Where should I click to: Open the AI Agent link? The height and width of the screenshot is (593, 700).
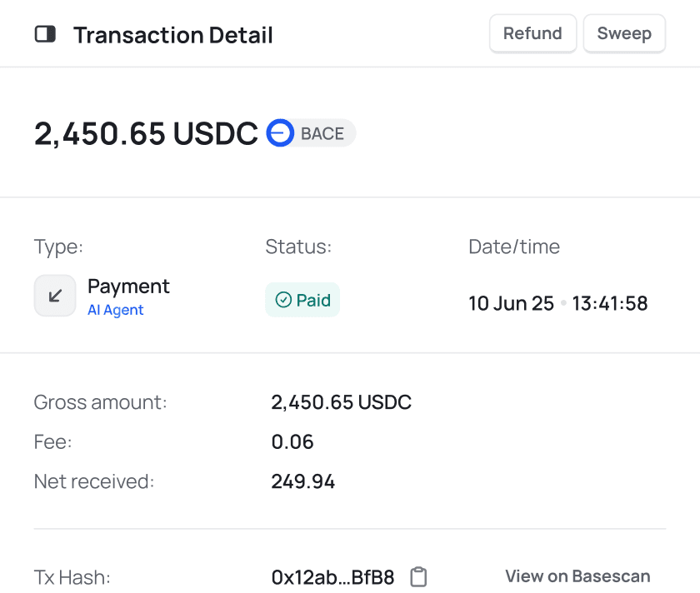pyautogui.click(x=116, y=309)
